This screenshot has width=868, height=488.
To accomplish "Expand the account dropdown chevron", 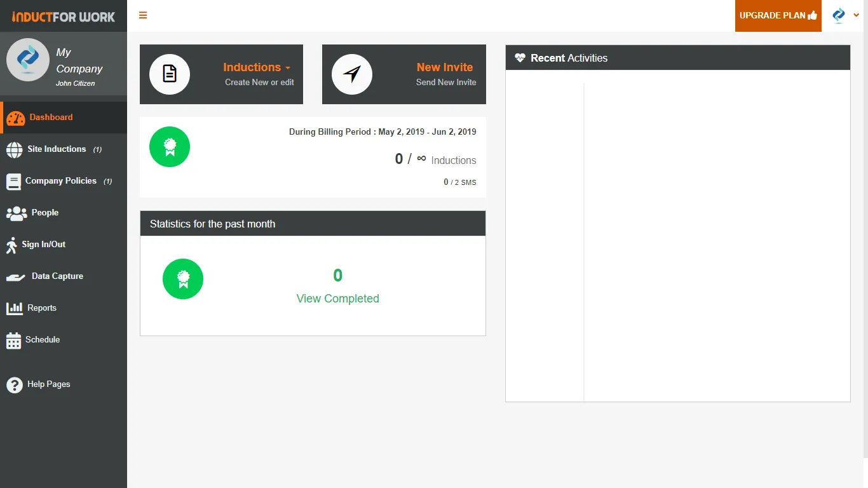I will tap(856, 15).
